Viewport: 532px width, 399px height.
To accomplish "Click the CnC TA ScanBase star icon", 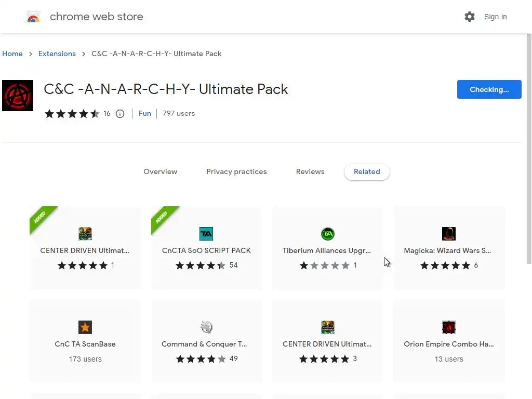I will click(85, 327).
